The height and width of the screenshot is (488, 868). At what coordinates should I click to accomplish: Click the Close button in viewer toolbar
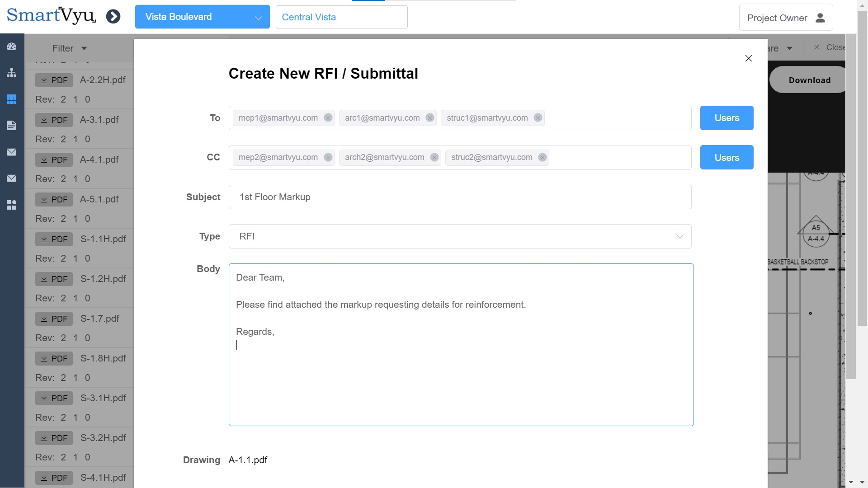point(829,47)
